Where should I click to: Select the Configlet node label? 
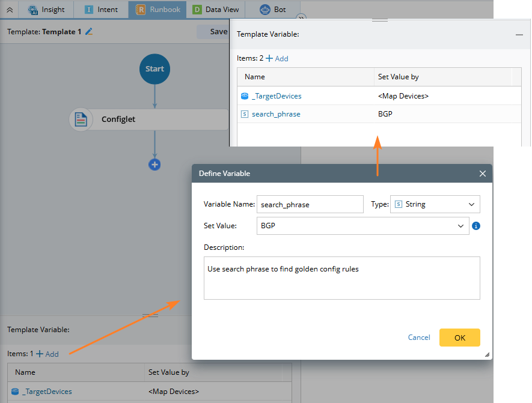coord(118,120)
